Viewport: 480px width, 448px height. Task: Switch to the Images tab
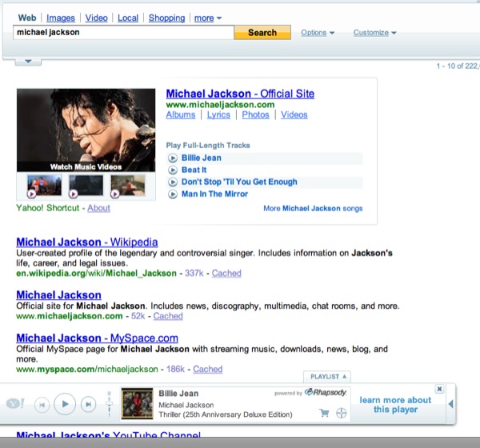pyautogui.click(x=61, y=18)
